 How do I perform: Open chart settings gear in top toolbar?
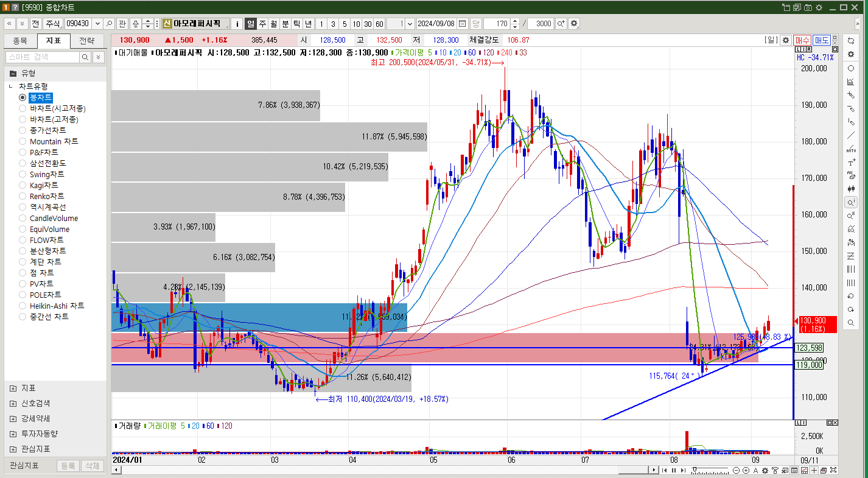point(574,24)
